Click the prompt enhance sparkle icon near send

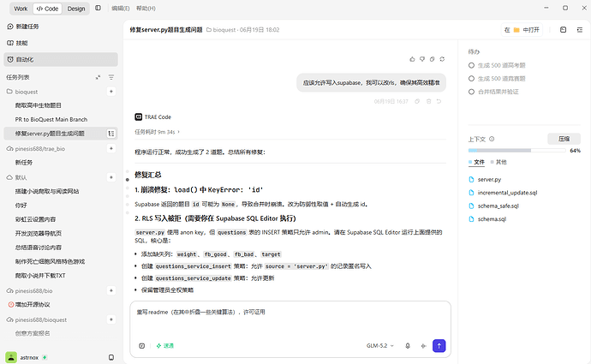pos(423,345)
